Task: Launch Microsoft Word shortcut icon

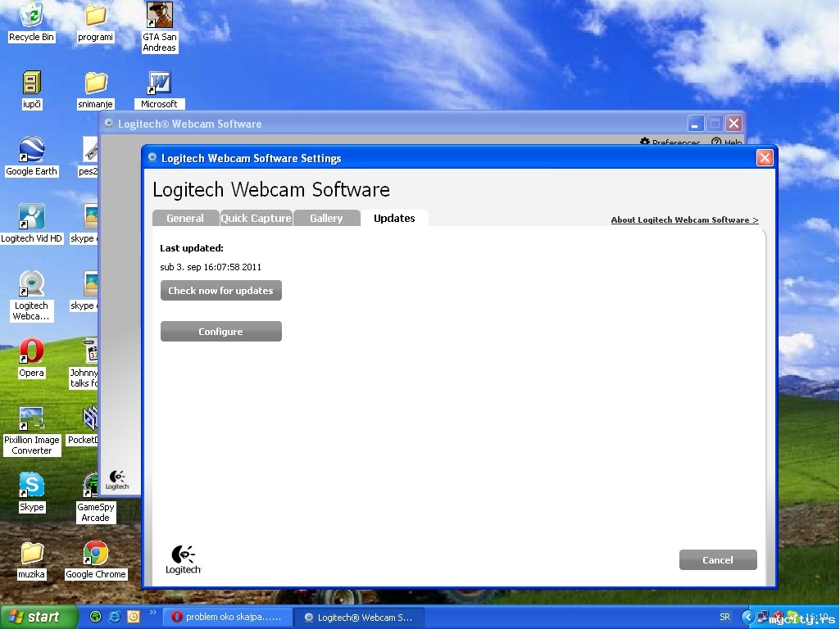Action: click(159, 90)
